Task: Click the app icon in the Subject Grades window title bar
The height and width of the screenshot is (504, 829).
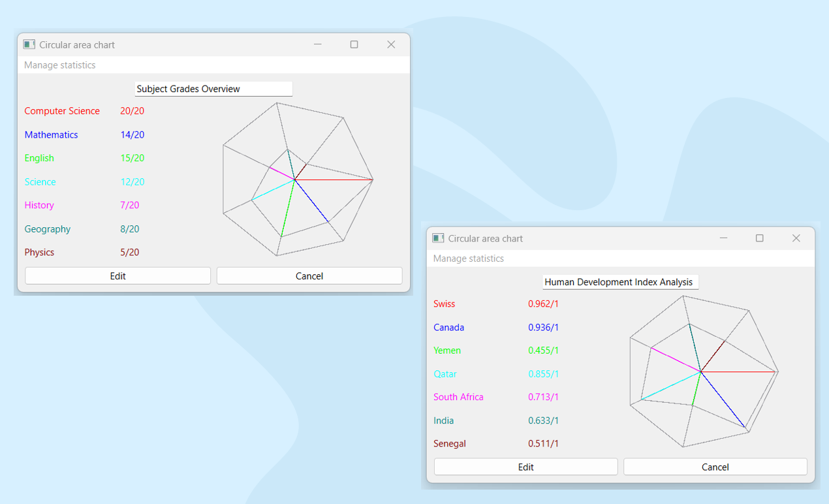Action: pyautogui.click(x=29, y=44)
